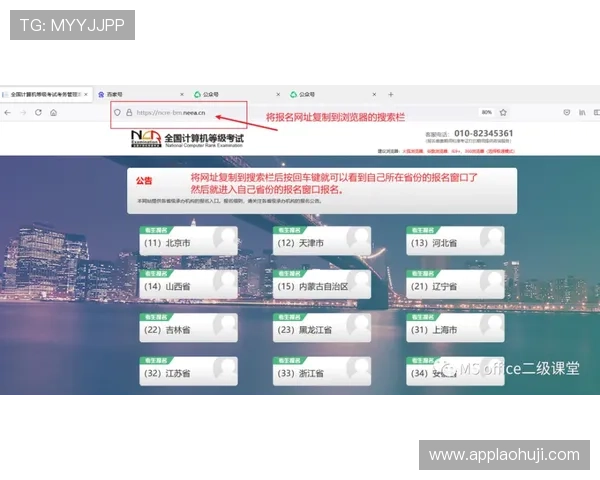The image size is (600, 480).
Task: Click the avatar icon on 江苏省 card
Action: (225, 369)
